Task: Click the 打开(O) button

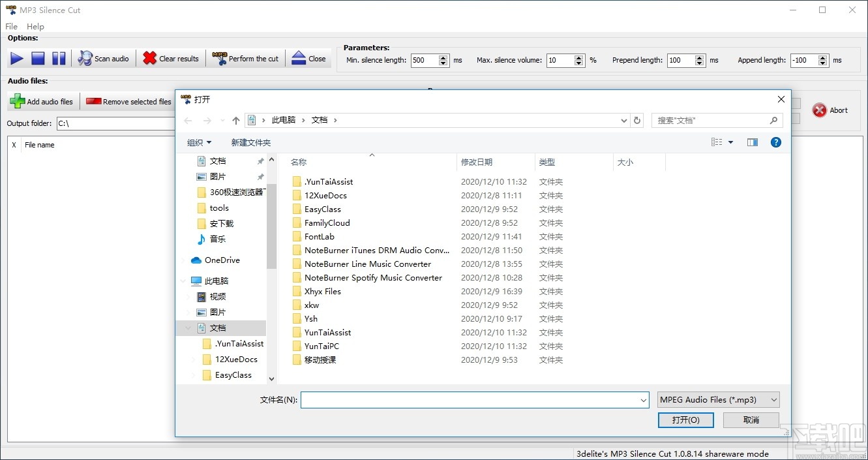Action: tap(685, 420)
